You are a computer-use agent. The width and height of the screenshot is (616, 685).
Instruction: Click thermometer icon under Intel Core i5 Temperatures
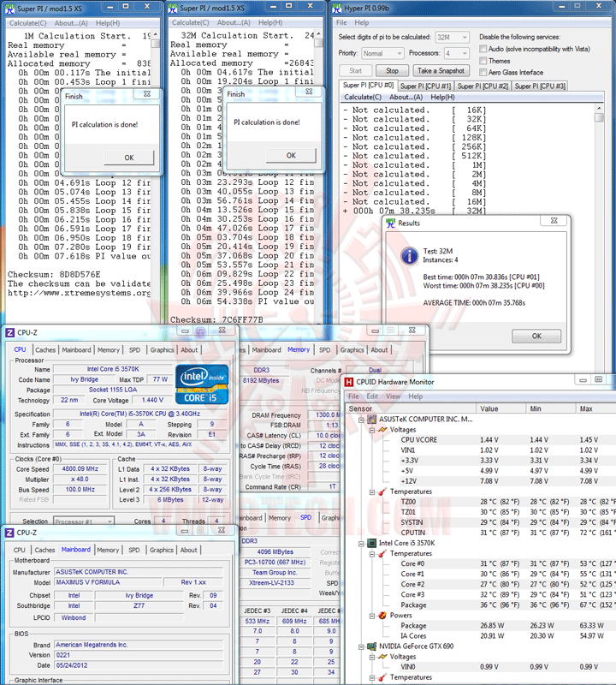point(382,554)
